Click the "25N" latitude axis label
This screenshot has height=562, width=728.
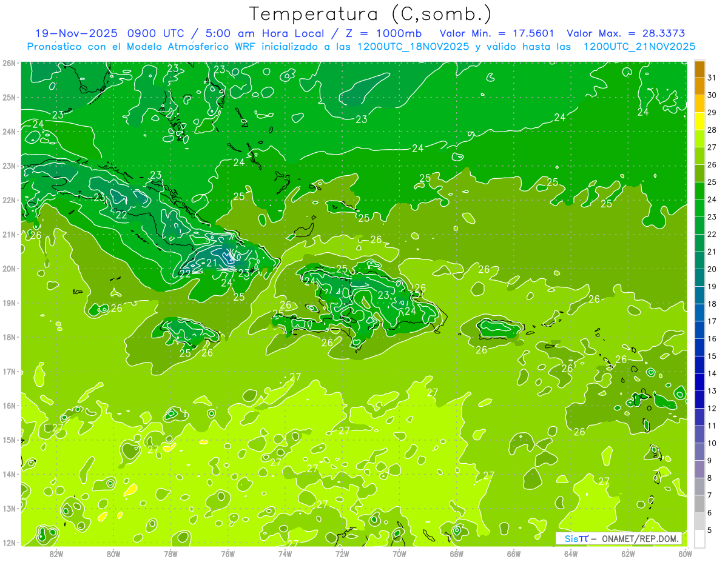(9, 98)
